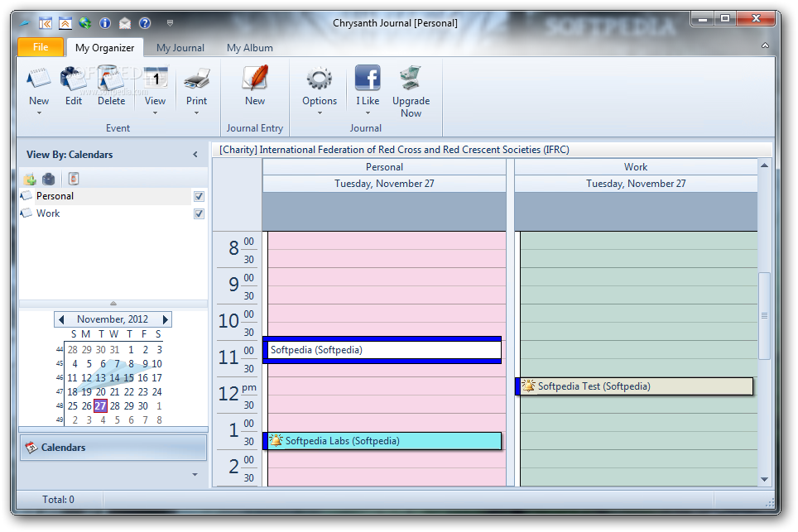The height and width of the screenshot is (532, 798).
Task: Collapse the ribbon with the chevron
Action: pyautogui.click(x=765, y=46)
